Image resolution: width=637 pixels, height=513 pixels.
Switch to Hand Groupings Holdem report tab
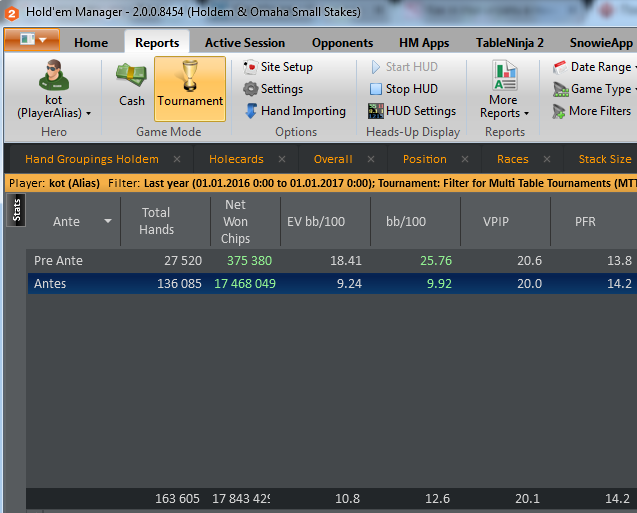point(92,159)
